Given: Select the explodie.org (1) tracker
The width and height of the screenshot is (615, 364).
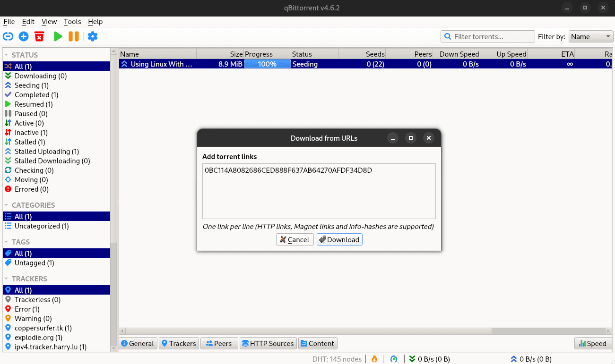Looking at the screenshot, I should (56, 338).
